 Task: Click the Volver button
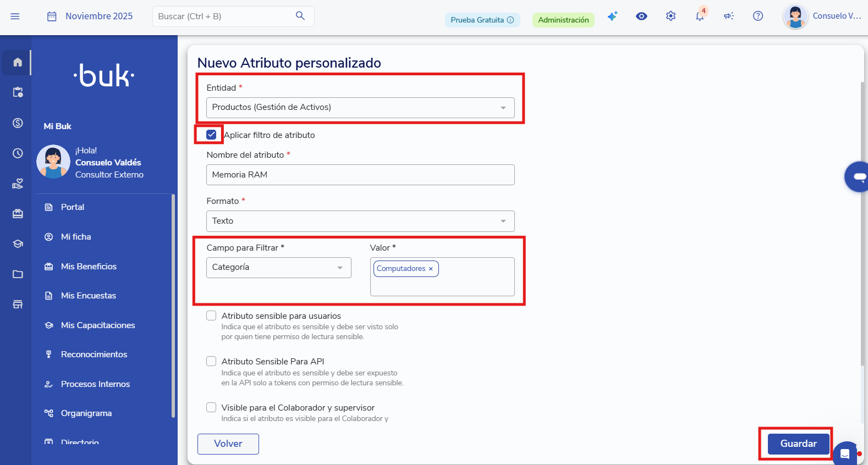click(228, 444)
